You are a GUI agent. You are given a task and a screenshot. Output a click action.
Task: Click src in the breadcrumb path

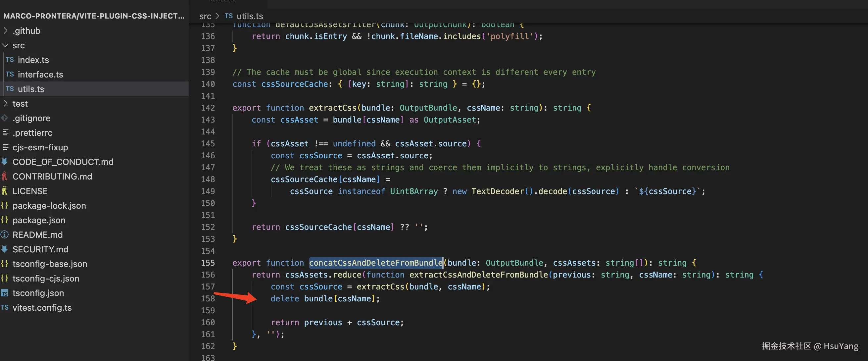click(x=205, y=16)
